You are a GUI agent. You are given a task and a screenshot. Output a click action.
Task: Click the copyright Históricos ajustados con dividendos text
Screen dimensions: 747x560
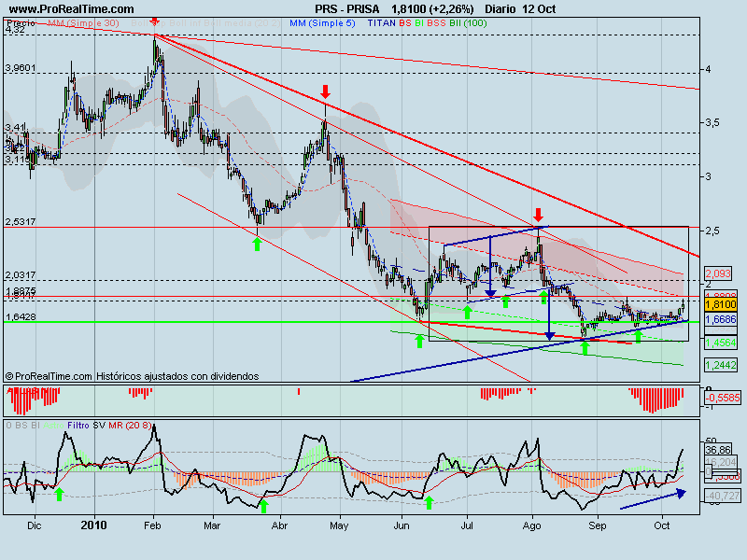point(132,376)
